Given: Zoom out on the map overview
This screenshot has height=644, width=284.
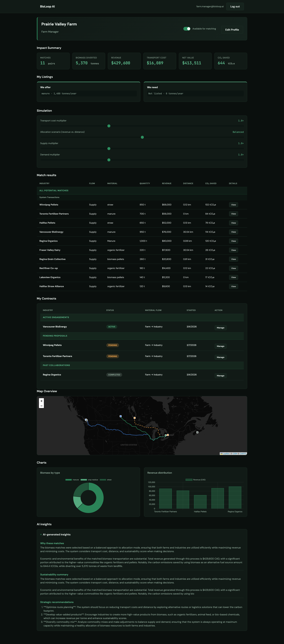Looking at the screenshot, I should coord(41,406).
